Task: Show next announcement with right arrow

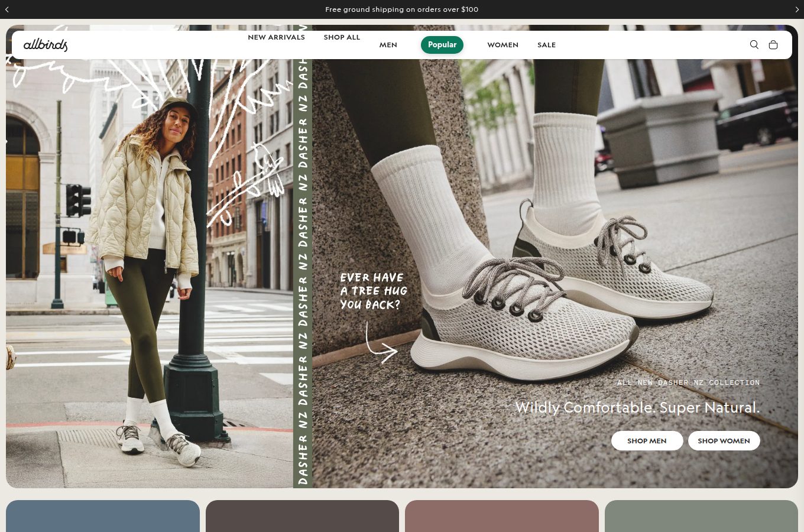Action: [x=796, y=9]
